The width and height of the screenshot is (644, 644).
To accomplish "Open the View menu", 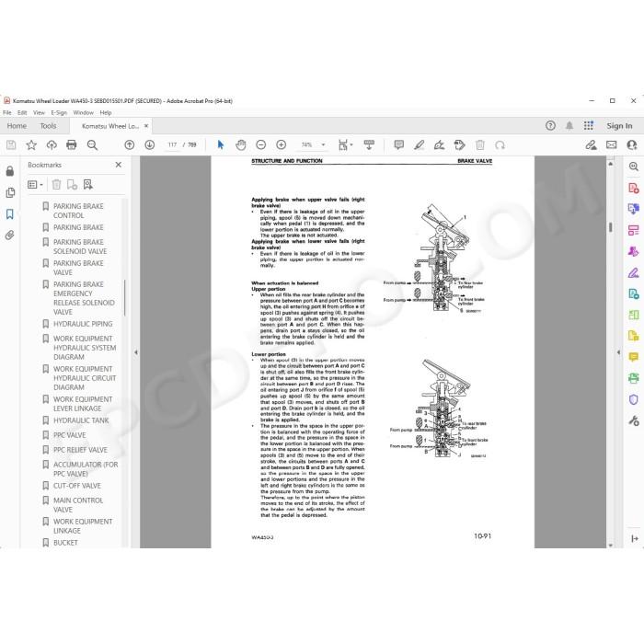I will tap(39, 112).
